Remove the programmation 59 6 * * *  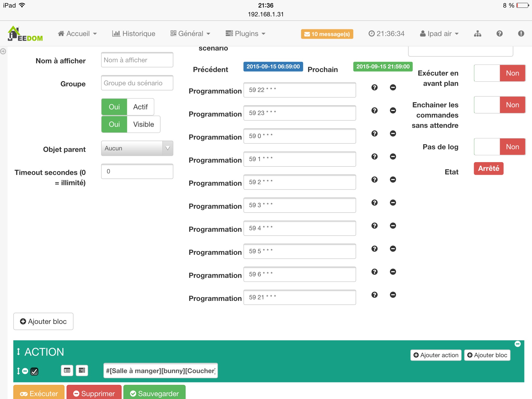(x=393, y=272)
